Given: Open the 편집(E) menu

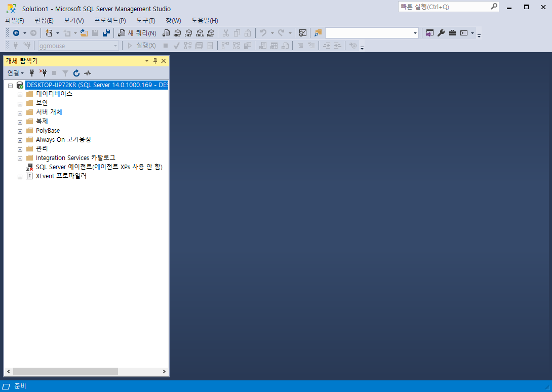Looking at the screenshot, I should 44,20.
